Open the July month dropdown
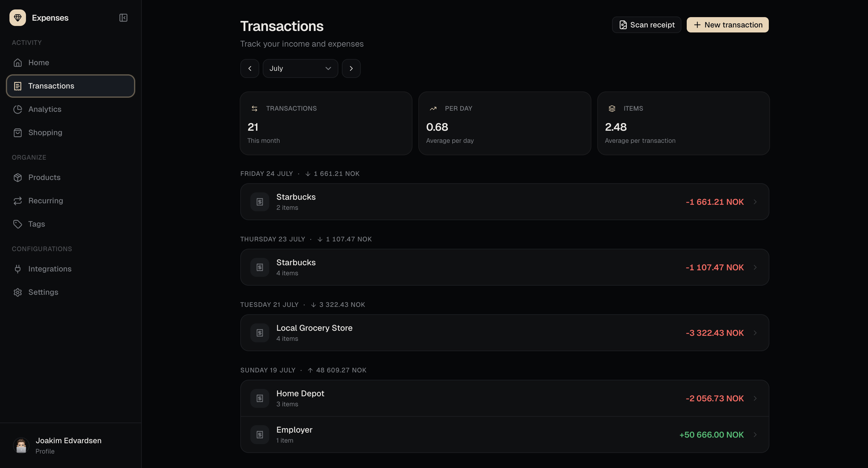 300,68
